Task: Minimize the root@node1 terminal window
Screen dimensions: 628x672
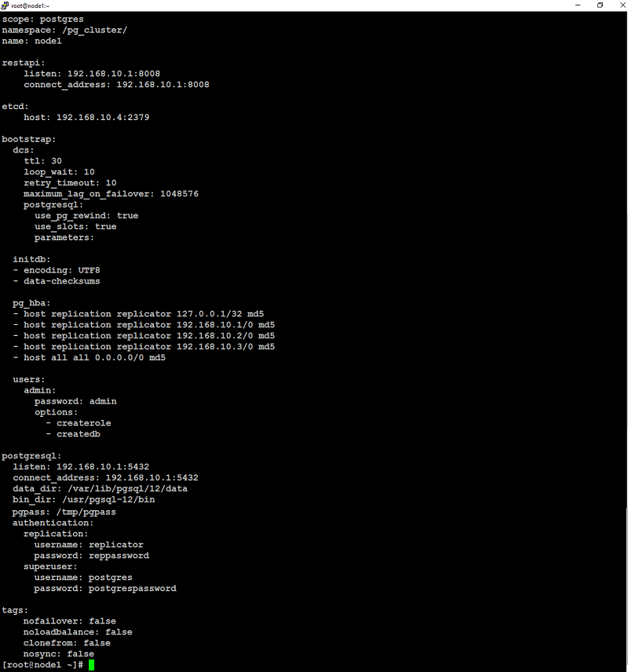Action: [578, 5]
